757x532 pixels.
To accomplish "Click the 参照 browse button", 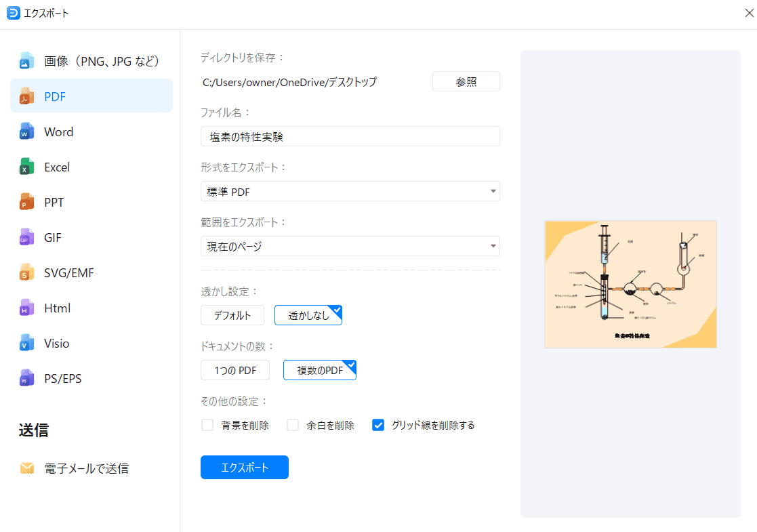I will (466, 82).
